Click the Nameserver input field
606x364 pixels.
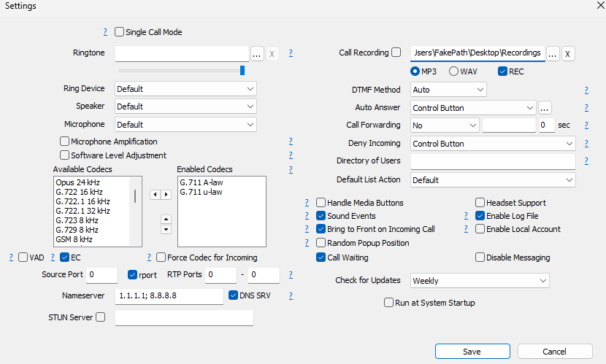(169, 296)
